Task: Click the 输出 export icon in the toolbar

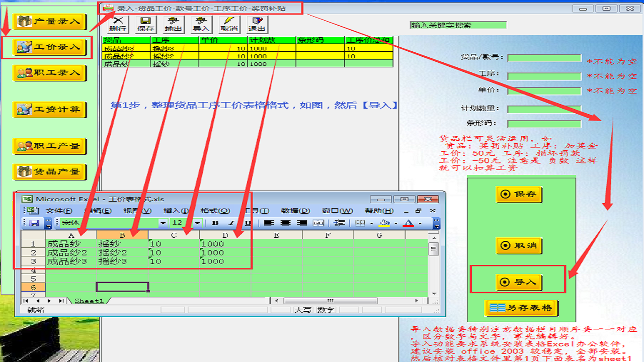Action: coord(174,24)
